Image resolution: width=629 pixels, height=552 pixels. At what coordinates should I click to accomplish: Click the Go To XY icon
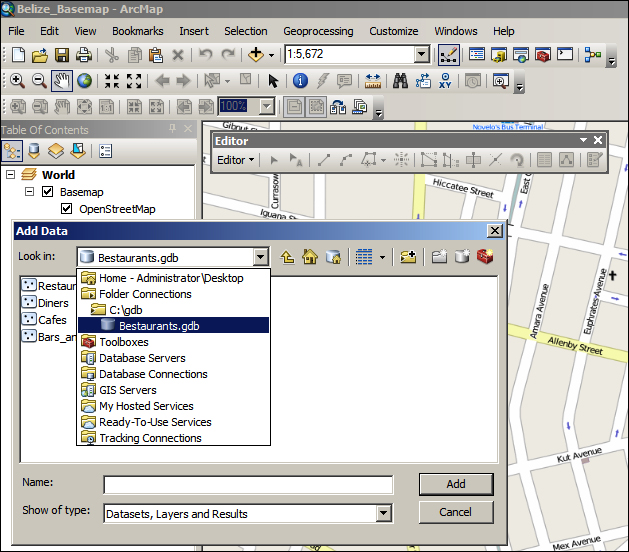(x=445, y=81)
